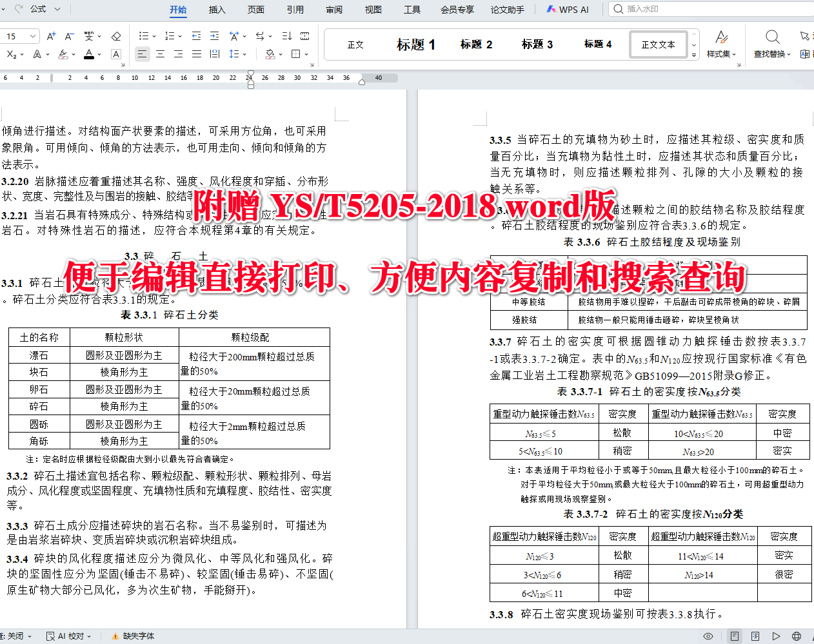Viewport: 814px width, 644px height.
Task: Open the font color dropdown arrow
Action: (100, 54)
